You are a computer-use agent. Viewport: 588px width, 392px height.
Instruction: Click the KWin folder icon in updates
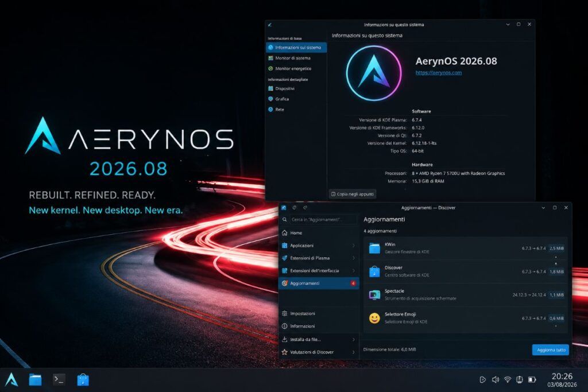(x=374, y=248)
